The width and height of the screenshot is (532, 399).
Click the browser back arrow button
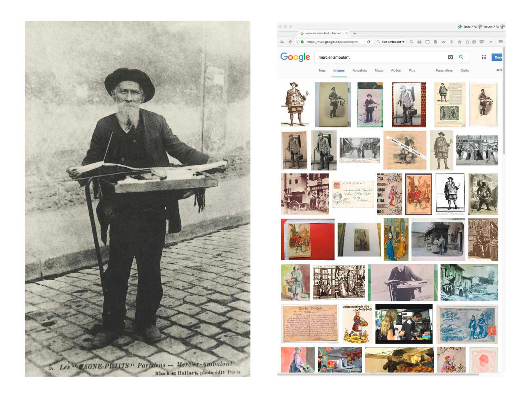(290, 42)
